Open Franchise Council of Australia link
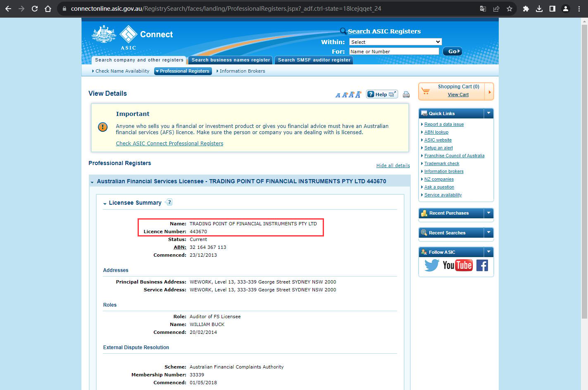 [454, 156]
